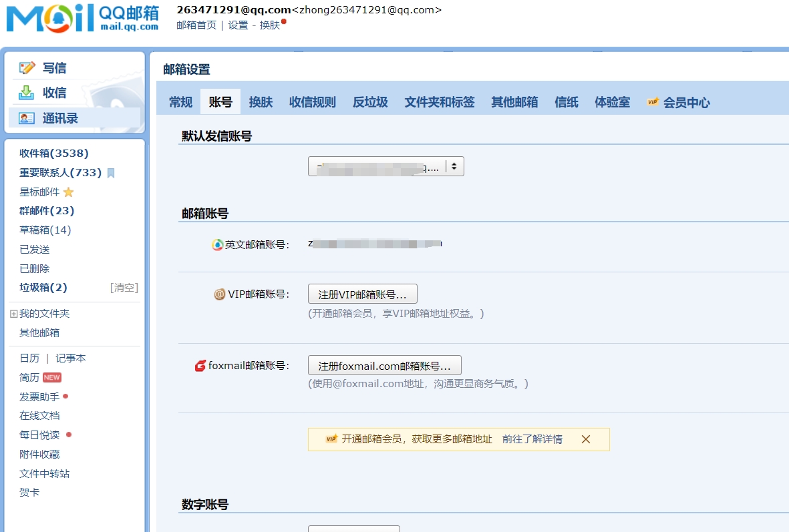Screen dimensions: 789x532
Task: Click the VIP icon inside the yellow banner
Action: 331,439
